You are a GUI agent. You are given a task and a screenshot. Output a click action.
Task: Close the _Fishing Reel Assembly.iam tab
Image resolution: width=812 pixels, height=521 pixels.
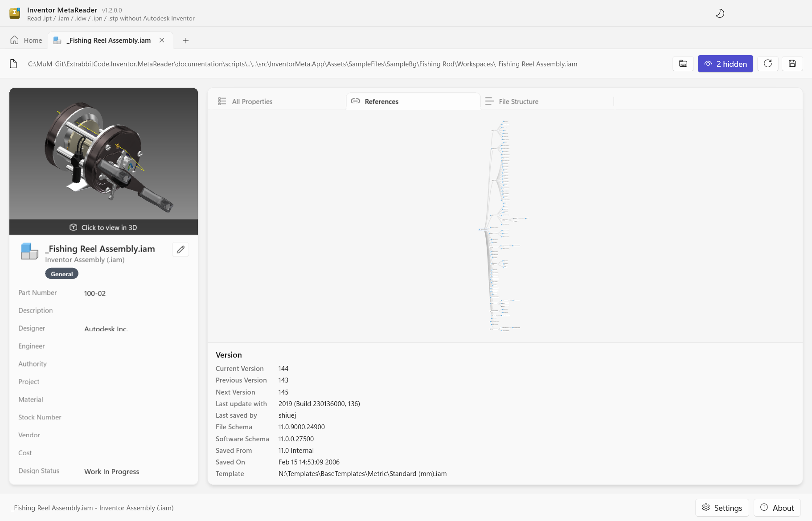pyautogui.click(x=162, y=40)
